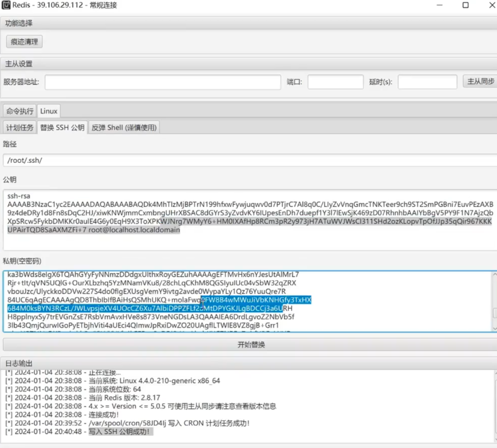
Task: Click the '延时(s):' label
Action: click(x=381, y=82)
